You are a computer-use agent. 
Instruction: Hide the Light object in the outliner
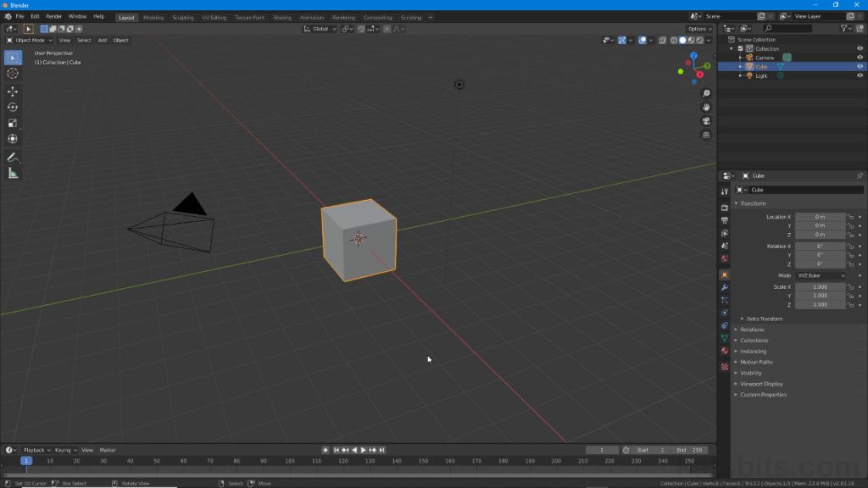pyautogui.click(x=860, y=75)
